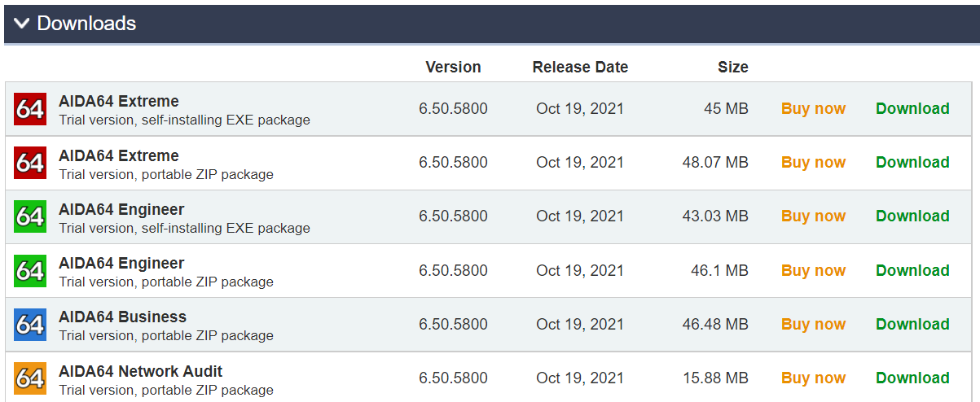Download AIDA64 Engineer self-installing EXE package
This screenshot has width=980, height=402.
tap(912, 216)
